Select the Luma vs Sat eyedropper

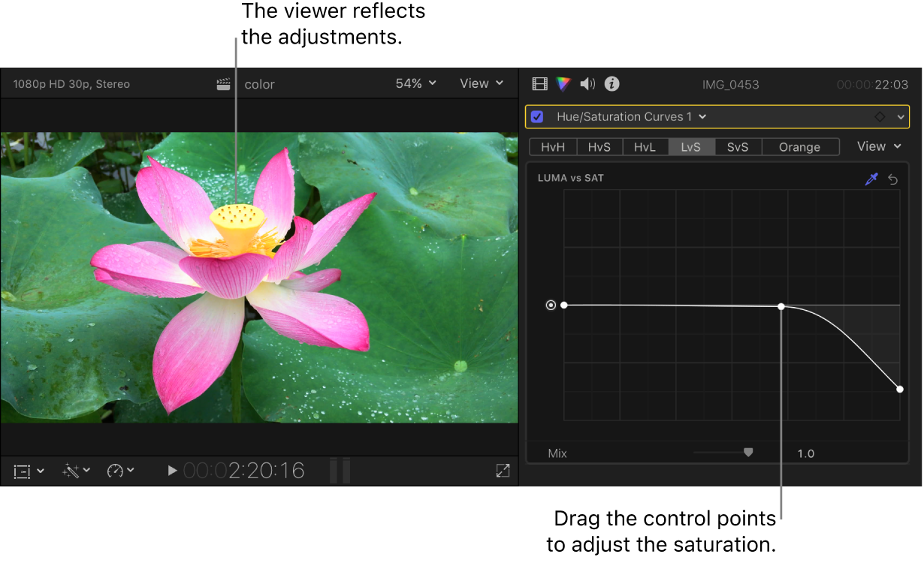pos(871,179)
